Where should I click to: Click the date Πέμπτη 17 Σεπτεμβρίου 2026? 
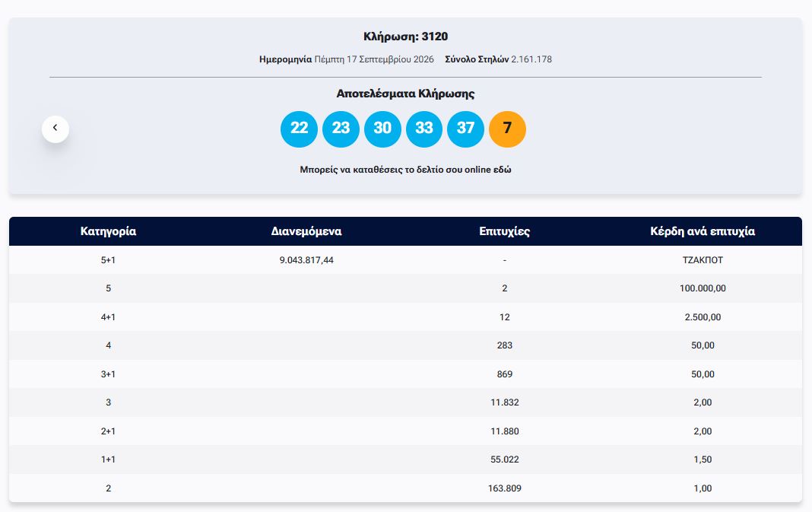tap(374, 59)
